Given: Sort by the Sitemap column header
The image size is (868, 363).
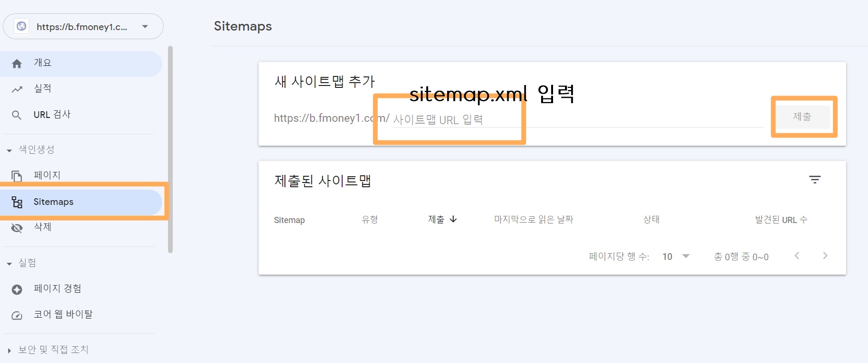Looking at the screenshot, I should [x=289, y=220].
